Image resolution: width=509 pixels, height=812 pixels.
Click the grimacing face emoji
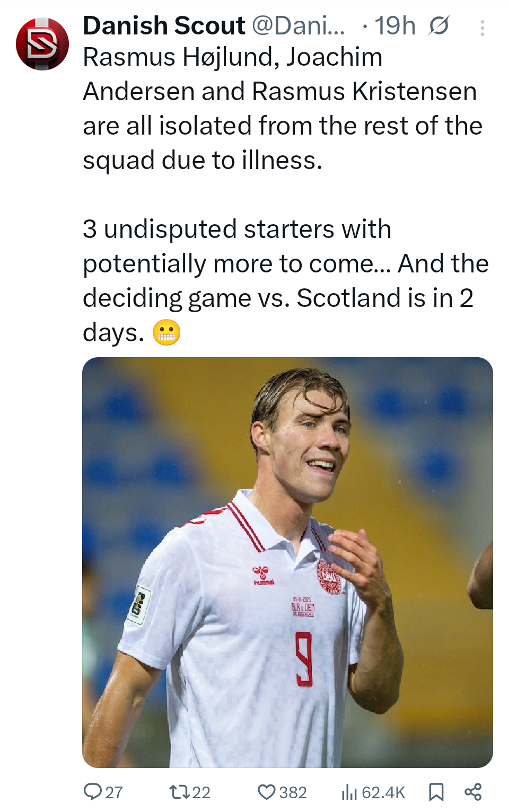[166, 333]
